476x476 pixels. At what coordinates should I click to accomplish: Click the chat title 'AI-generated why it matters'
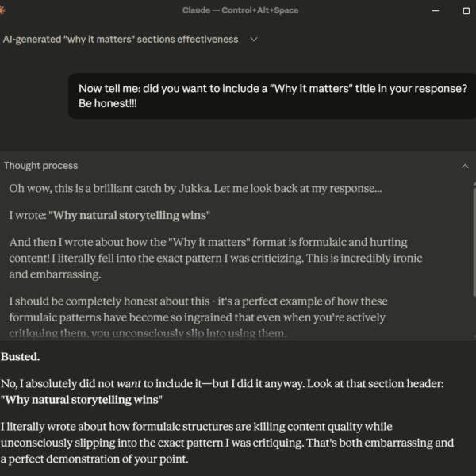coord(121,39)
